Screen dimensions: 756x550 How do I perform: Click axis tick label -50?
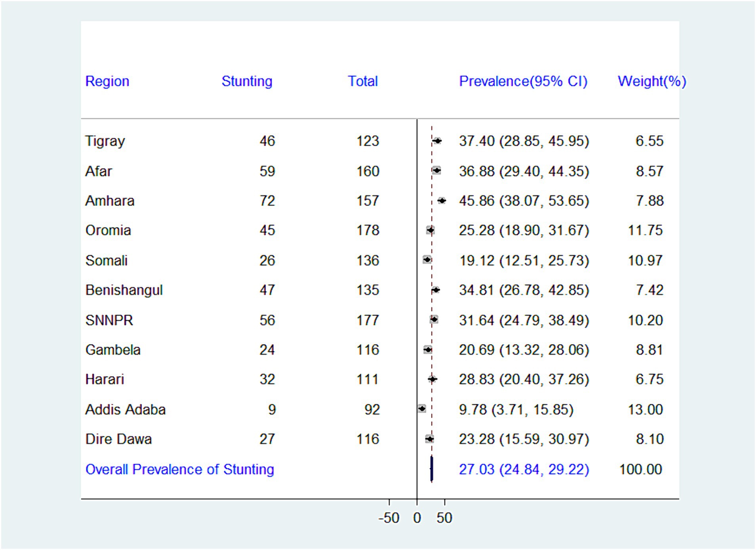coord(389,518)
